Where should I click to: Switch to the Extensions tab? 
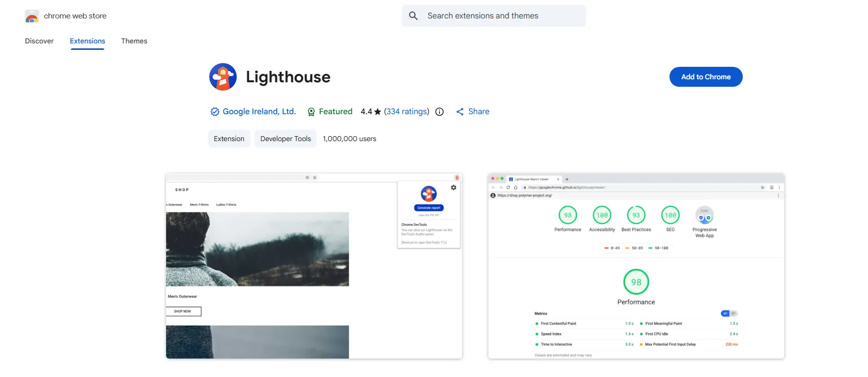pos(87,41)
